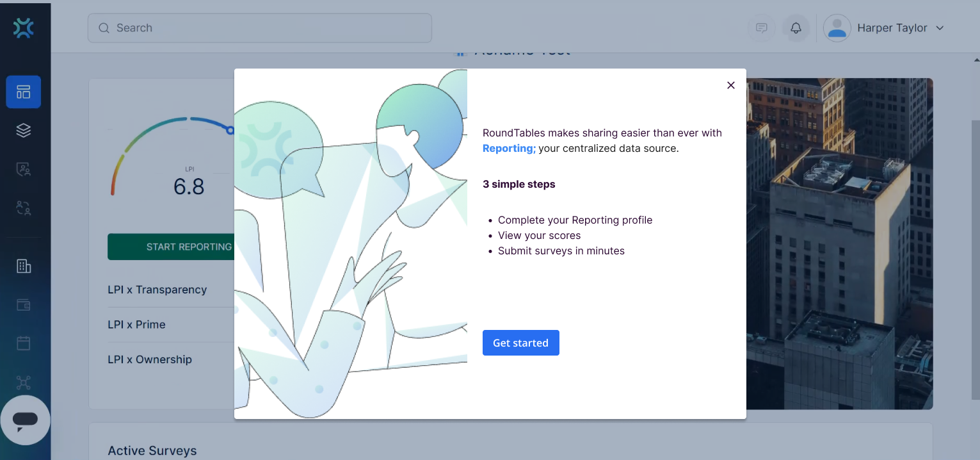The width and height of the screenshot is (980, 460).
Task: Select the user sync sidebar icon
Action: [24, 208]
